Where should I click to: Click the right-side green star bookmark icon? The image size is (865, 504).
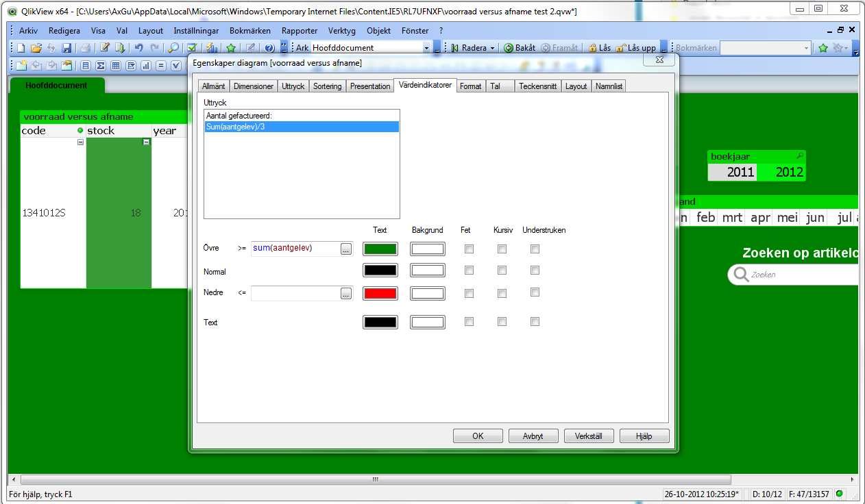pos(823,48)
